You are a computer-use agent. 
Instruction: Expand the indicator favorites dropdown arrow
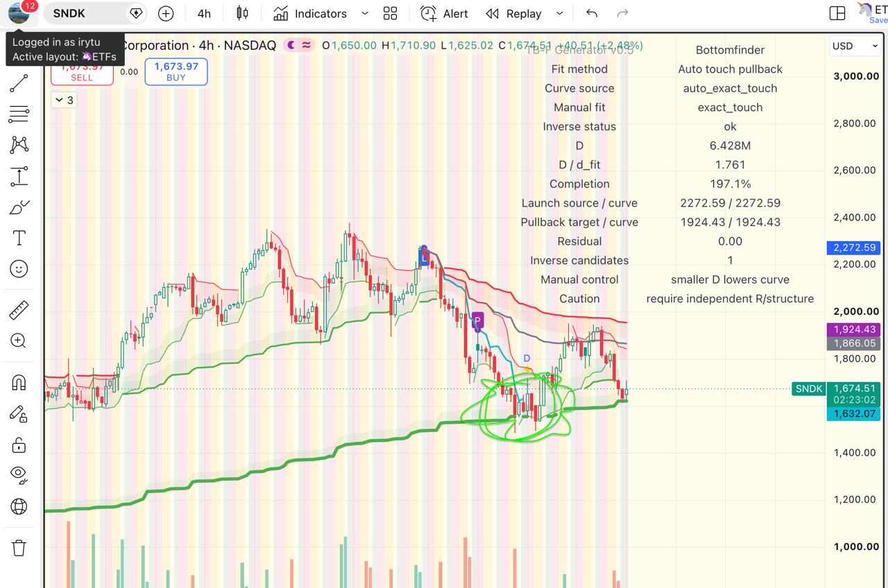(x=365, y=13)
